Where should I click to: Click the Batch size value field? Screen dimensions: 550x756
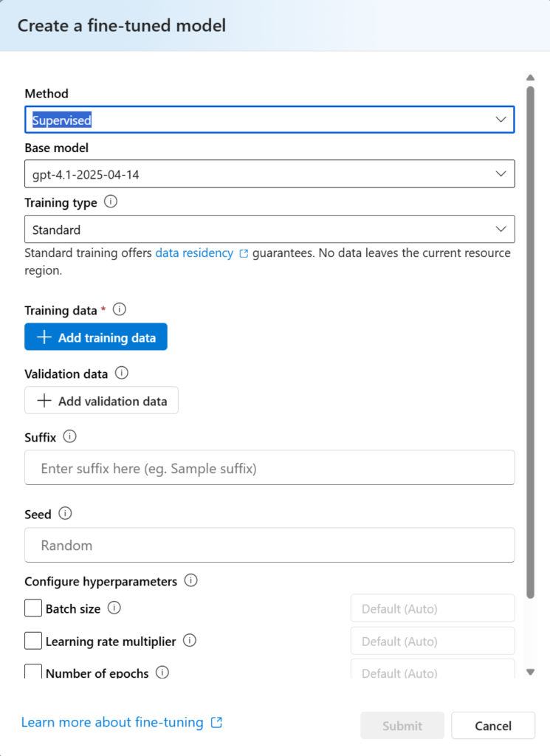433,608
